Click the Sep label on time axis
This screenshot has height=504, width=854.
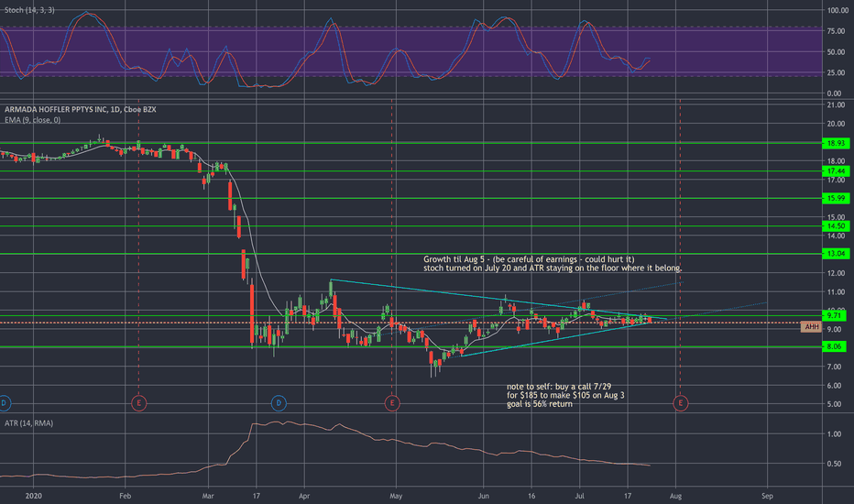pos(767,497)
